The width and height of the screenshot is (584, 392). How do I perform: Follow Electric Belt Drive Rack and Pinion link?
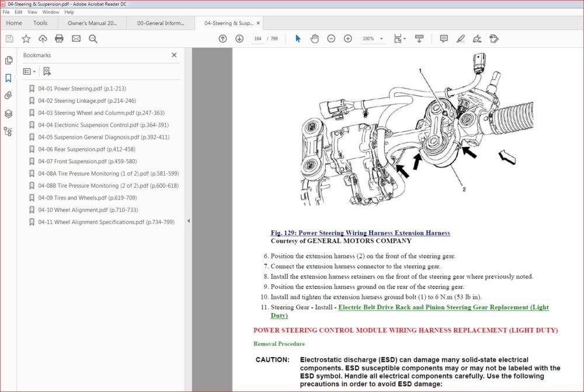(410, 311)
